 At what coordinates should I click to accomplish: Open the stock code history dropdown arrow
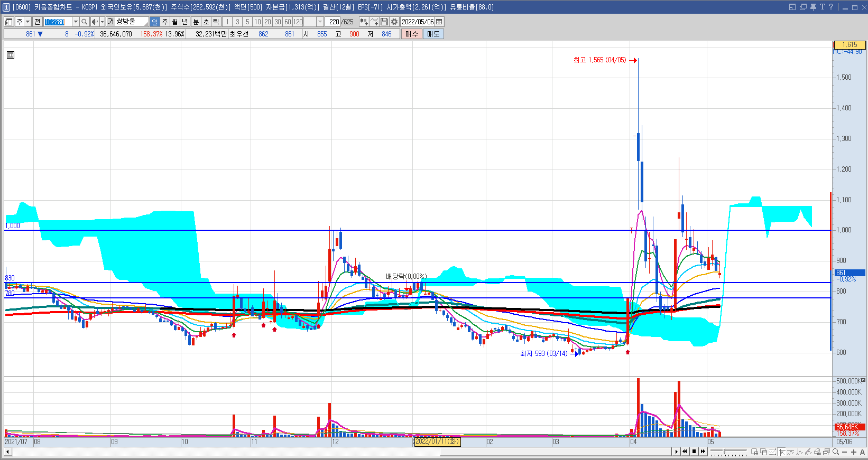[76, 22]
